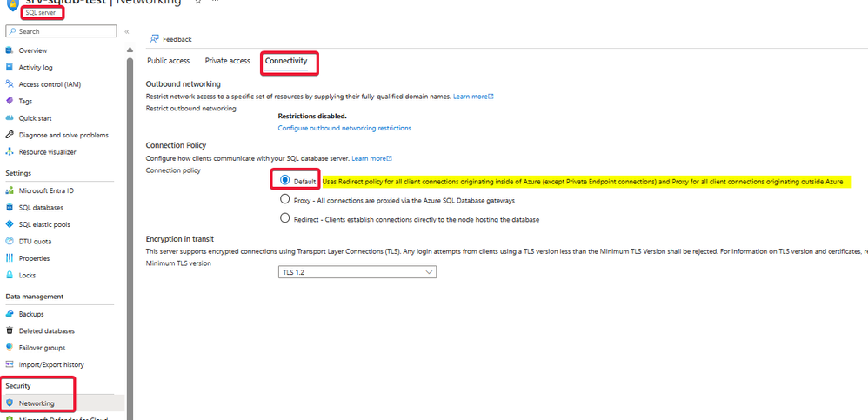The height and width of the screenshot is (420, 868).
Task: Open Microsoft Entra ID icon
Action: [9, 191]
